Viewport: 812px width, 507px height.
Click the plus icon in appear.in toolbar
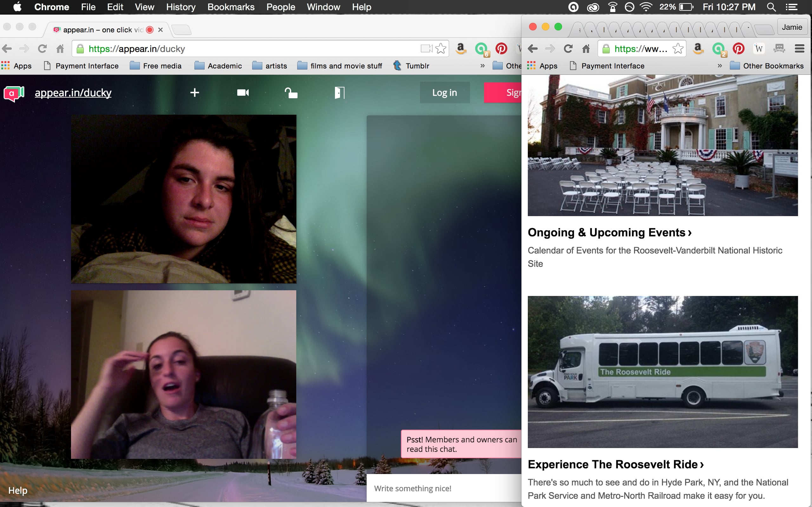[x=195, y=93]
